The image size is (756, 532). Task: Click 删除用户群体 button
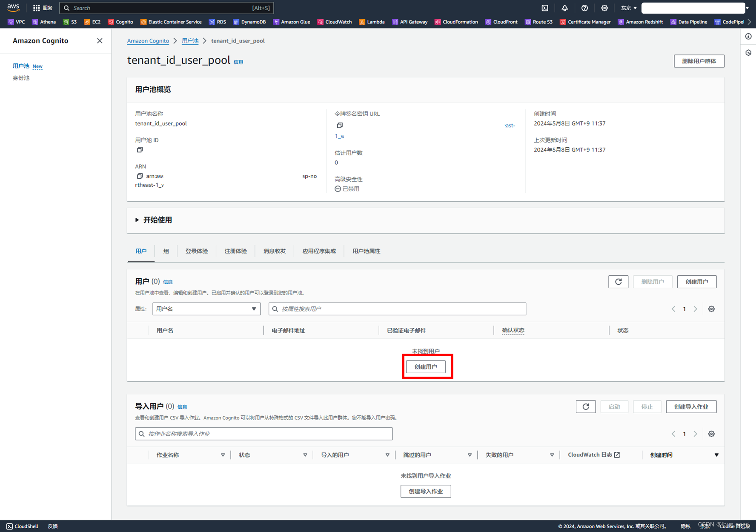tap(699, 61)
